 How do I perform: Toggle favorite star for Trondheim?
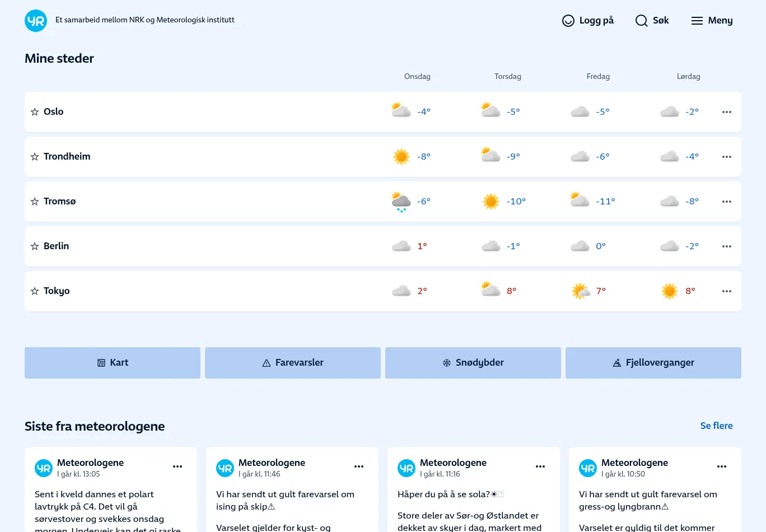[x=35, y=157]
